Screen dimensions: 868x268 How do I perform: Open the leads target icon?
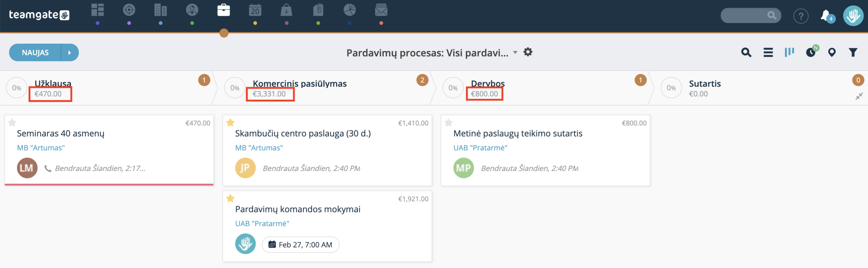(x=129, y=10)
